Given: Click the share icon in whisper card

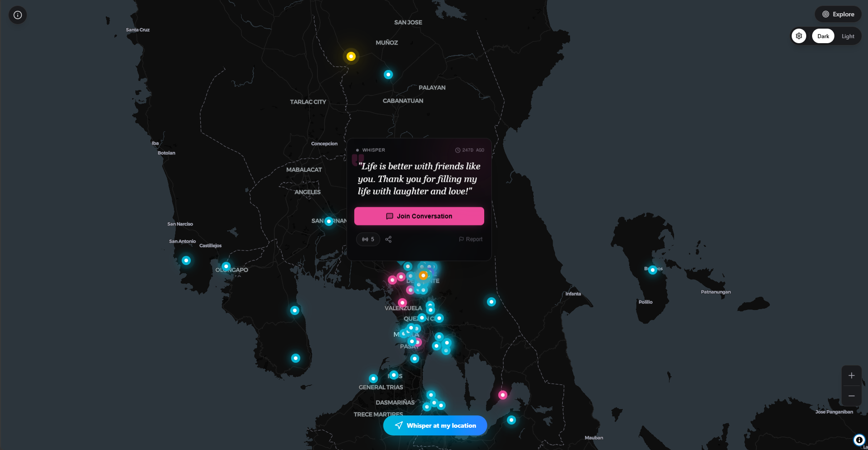Looking at the screenshot, I should point(388,239).
